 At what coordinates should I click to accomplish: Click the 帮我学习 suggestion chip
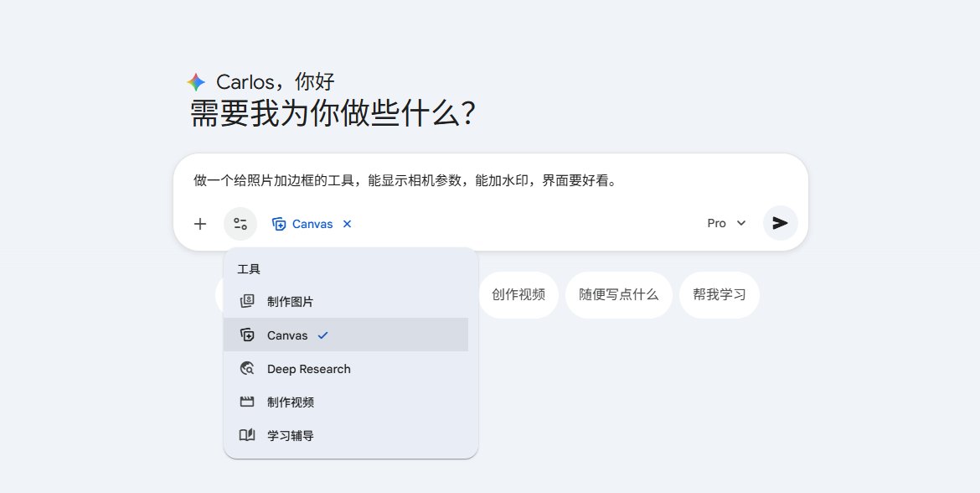720,294
